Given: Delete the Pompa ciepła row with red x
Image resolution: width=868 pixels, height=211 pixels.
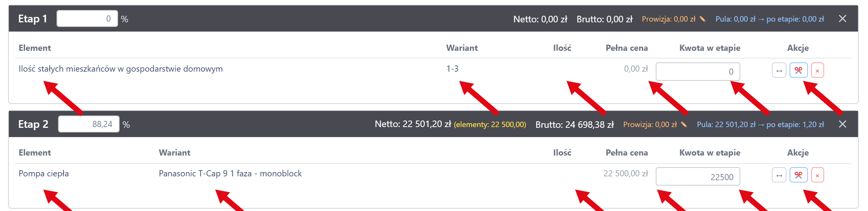Looking at the screenshot, I should [x=817, y=175].
